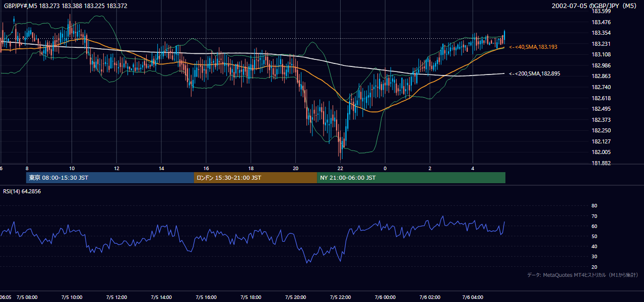Click the 7/6 00:00 time axis label

coord(385,297)
